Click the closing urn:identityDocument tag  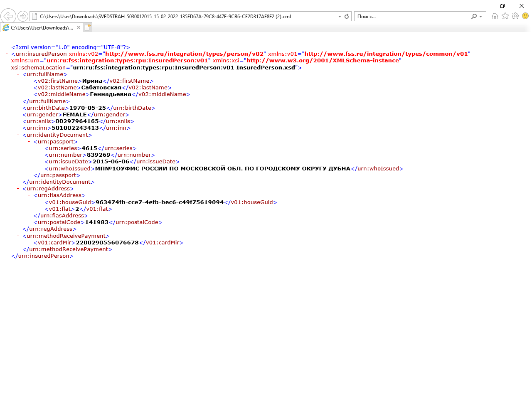[x=59, y=182]
